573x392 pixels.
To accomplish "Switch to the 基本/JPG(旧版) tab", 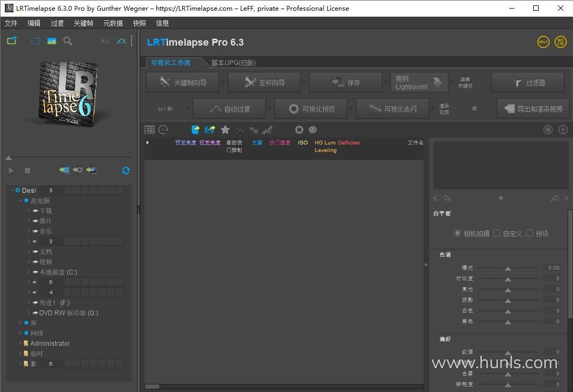I will click(x=233, y=63).
